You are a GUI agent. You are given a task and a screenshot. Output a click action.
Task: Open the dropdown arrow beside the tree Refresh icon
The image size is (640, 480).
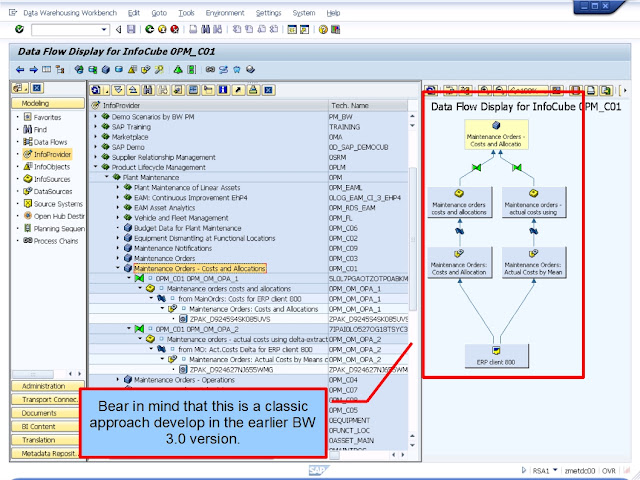[x=107, y=90]
